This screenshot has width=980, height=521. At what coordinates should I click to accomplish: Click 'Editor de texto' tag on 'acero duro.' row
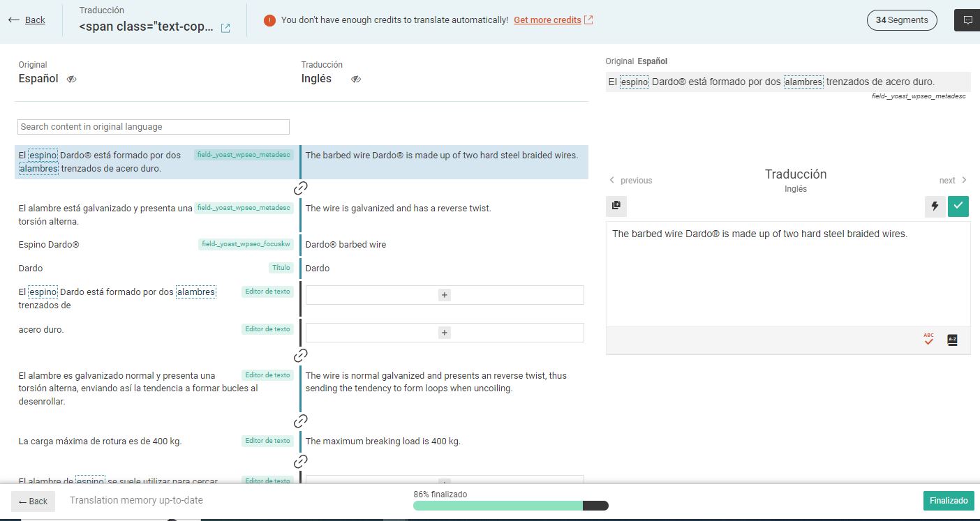267,329
